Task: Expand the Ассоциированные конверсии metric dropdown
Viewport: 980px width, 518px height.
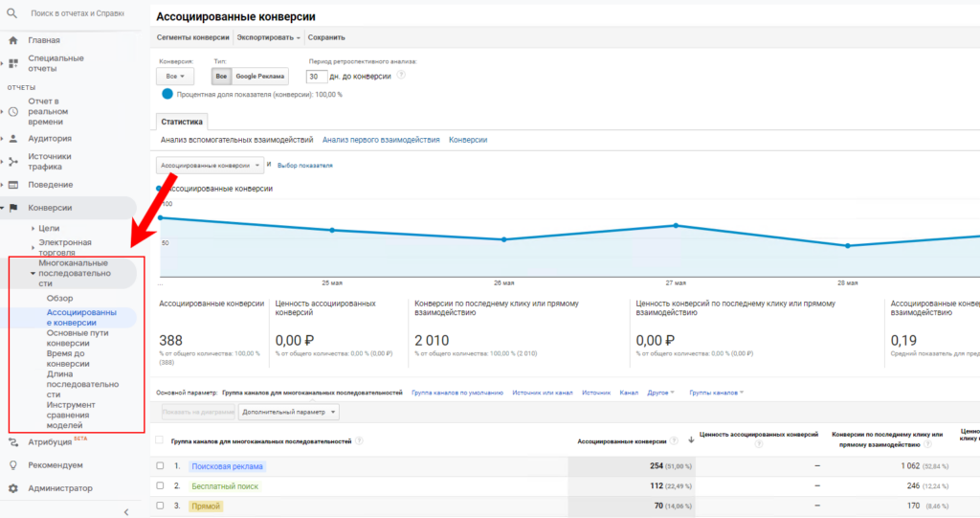Action: point(210,165)
